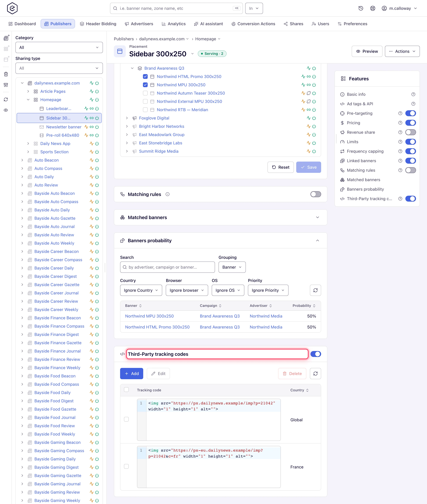The width and height of the screenshot is (427, 504).
Task: Refresh the banners probability filters
Action: (x=315, y=290)
